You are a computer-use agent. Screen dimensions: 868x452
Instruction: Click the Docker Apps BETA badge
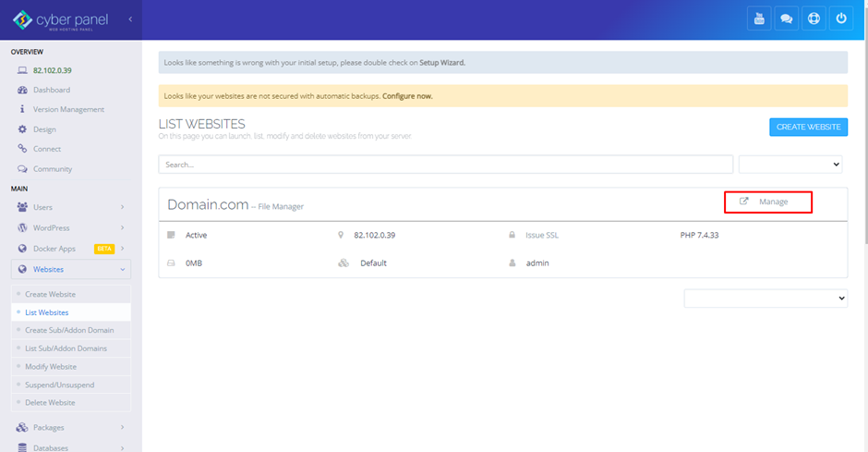click(x=104, y=249)
